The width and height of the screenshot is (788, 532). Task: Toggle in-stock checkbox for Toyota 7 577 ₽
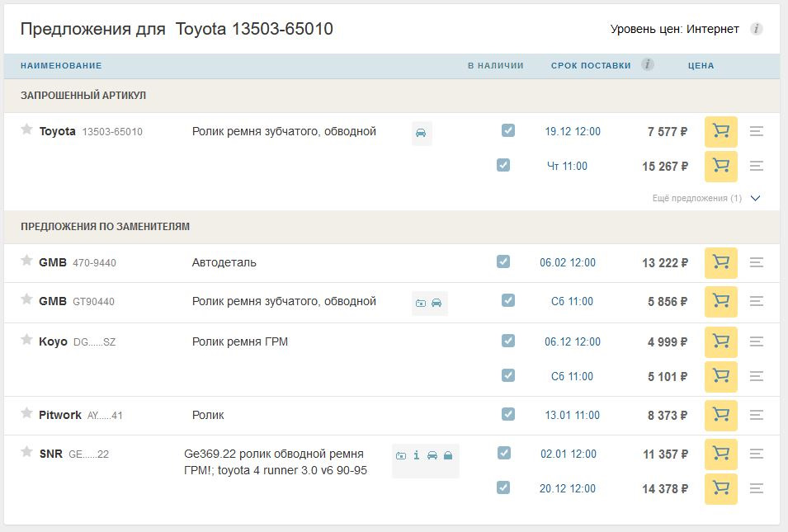[x=508, y=130]
